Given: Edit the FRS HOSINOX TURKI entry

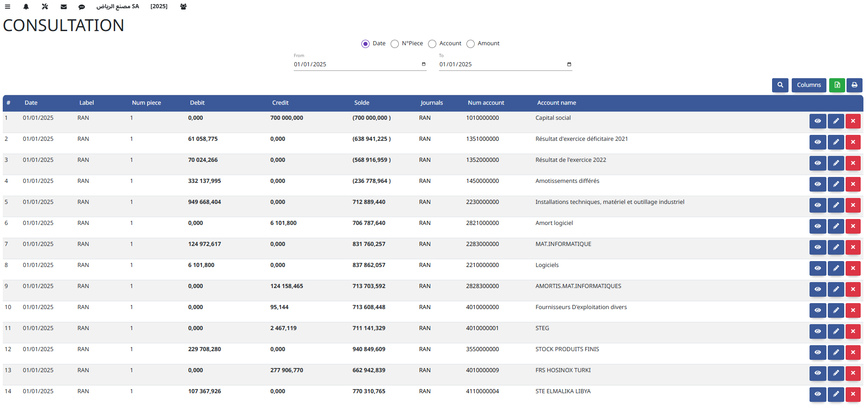Looking at the screenshot, I should pyautogui.click(x=836, y=374).
